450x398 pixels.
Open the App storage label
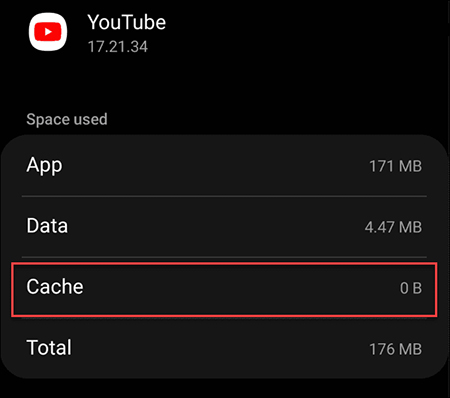pos(44,166)
